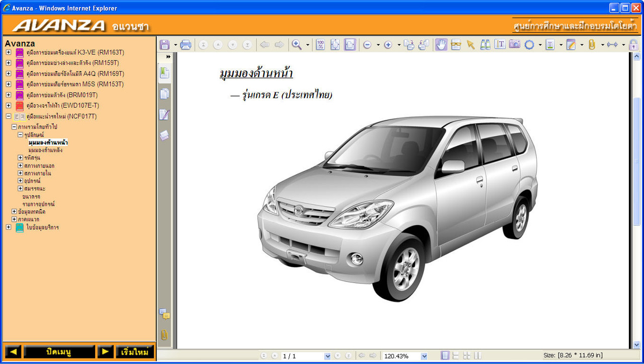Click the right arrow forward button
Image resolution: width=644 pixels, height=364 pixels.
tap(105, 352)
